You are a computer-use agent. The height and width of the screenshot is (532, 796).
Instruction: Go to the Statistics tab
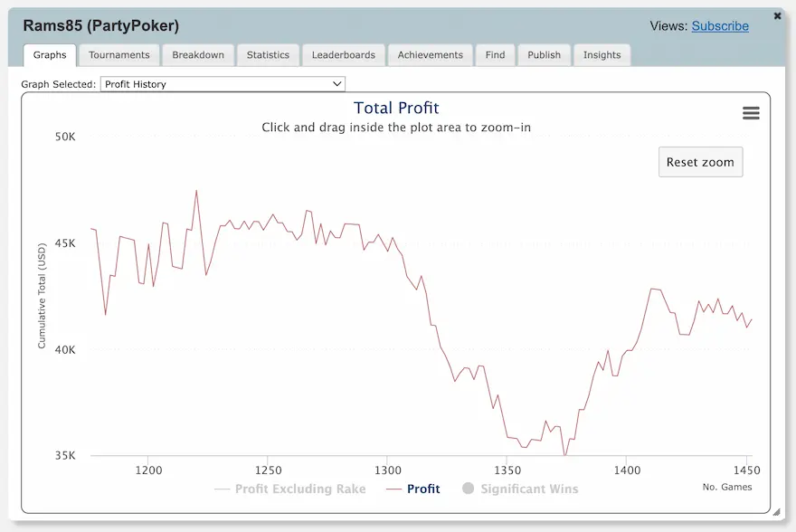click(268, 55)
